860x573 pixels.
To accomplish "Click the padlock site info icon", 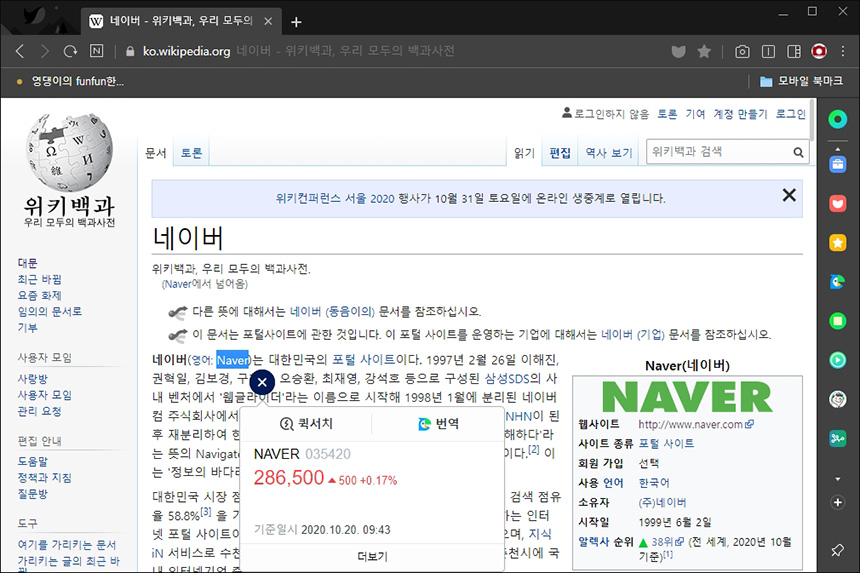I will (130, 51).
